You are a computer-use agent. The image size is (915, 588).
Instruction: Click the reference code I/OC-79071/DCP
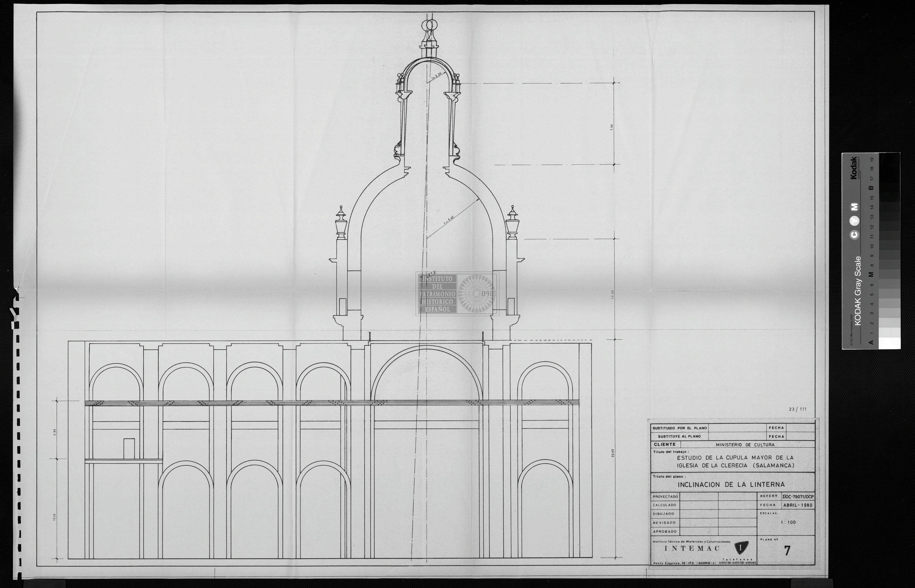798,497
